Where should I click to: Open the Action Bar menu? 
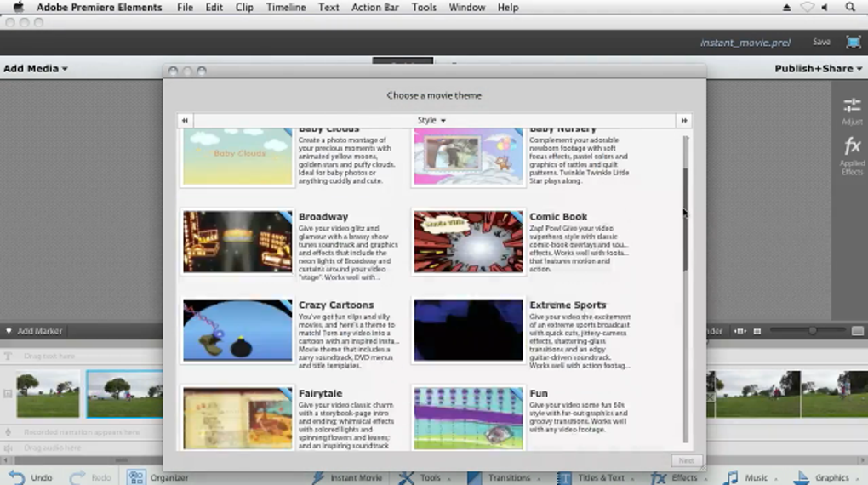374,7
